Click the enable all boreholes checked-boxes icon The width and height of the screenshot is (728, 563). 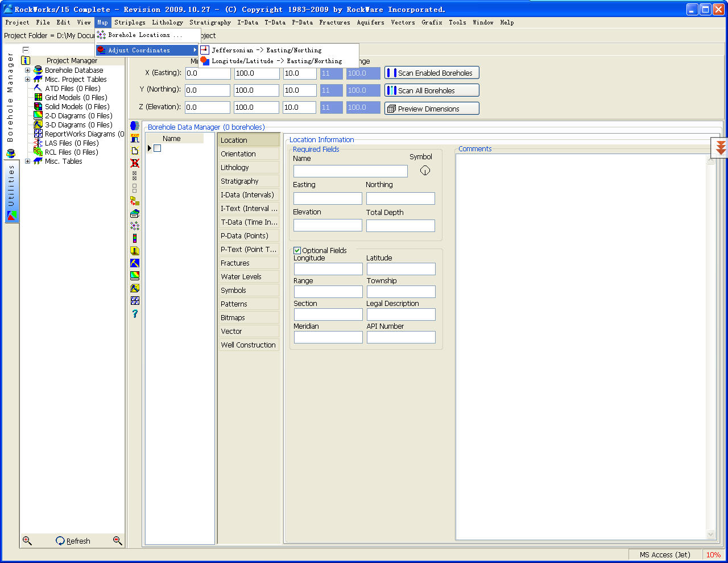(x=135, y=175)
